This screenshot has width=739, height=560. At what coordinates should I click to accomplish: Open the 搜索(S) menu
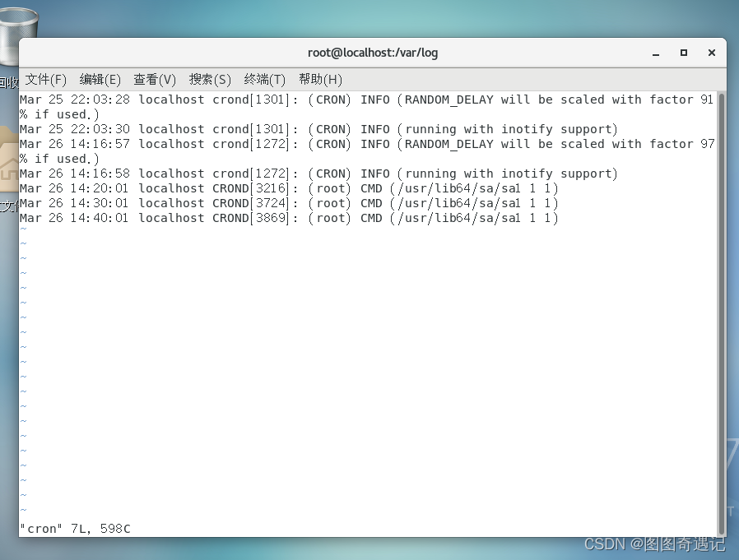210,80
